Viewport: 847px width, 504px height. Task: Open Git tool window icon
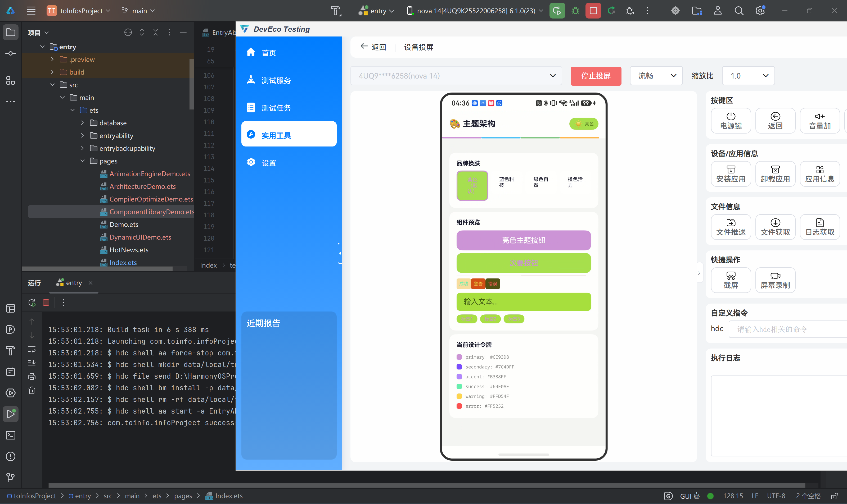11,477
